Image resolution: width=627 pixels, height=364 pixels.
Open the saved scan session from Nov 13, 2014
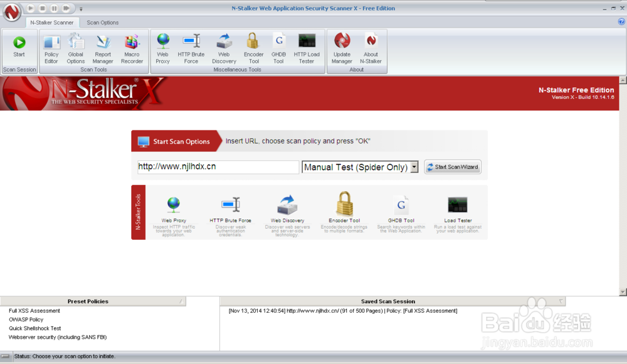[343, 311]
